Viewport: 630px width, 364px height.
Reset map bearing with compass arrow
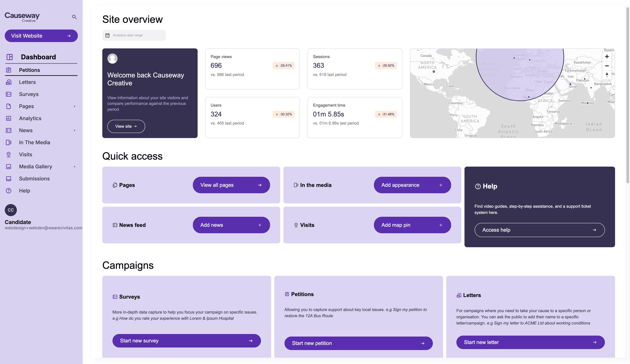coord(607,75)
